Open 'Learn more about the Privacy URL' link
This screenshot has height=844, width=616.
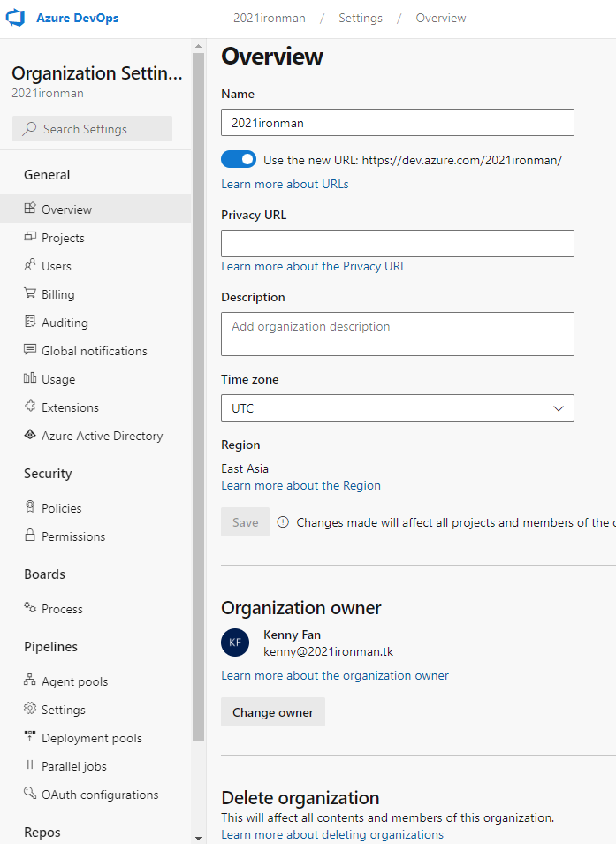(314, 266)
